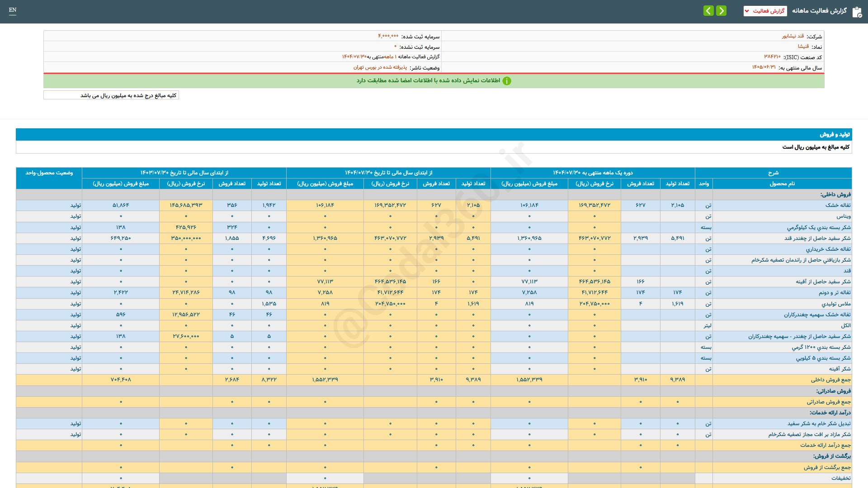
Task: Click the symbol link قنیشا
Action: (803, 47)
